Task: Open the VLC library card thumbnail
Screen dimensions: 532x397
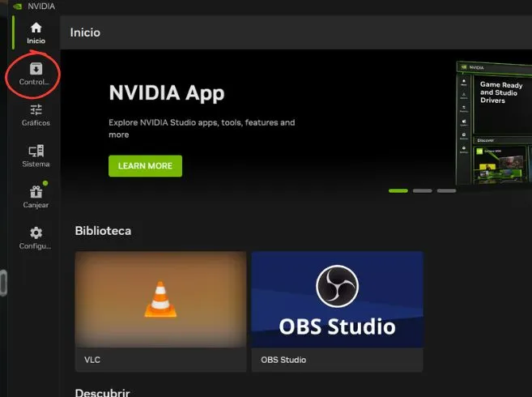Action: [160, 300]
